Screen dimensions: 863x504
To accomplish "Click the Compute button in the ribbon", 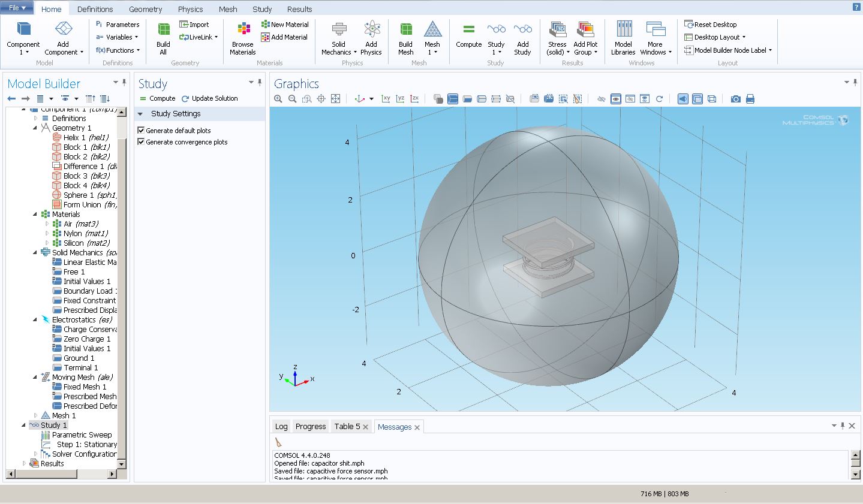I will tap(469, 36).
